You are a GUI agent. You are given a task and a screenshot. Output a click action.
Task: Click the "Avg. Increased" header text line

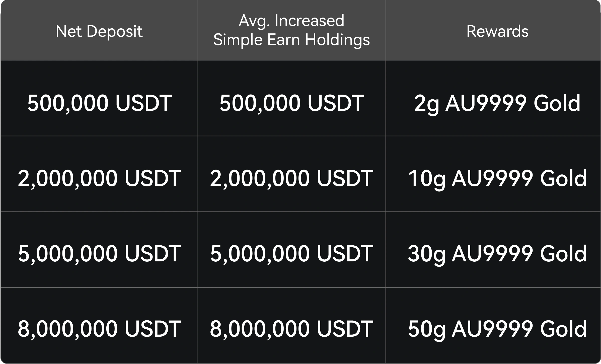pos(291,21)
